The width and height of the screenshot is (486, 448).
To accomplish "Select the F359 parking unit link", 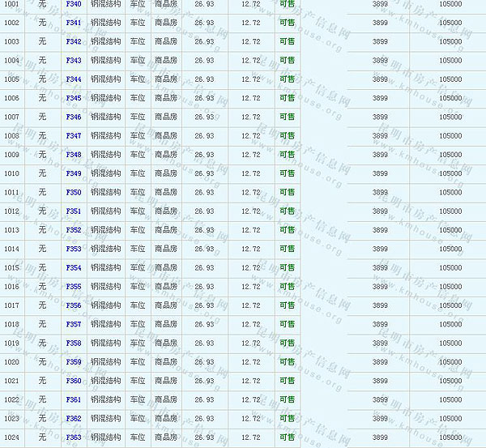I will [73, 362].
